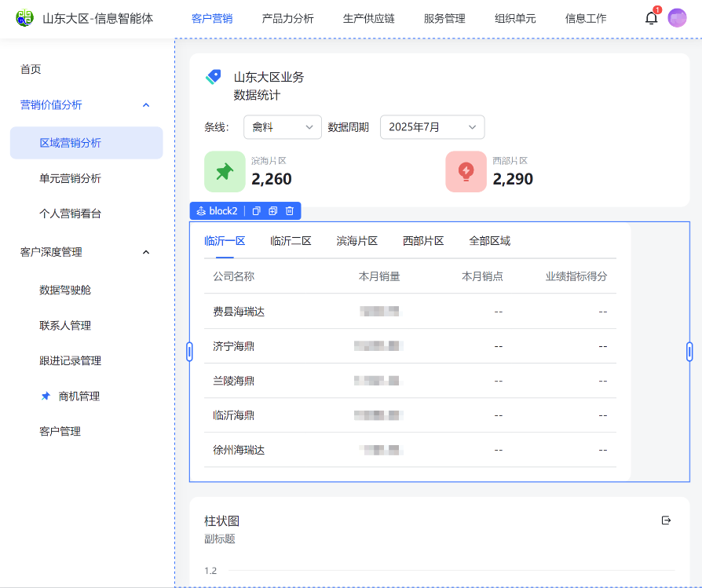Open 首页 from the sidebar
Image resolution: width=702 pixels, height=588 pixels.
pyautogui.click(x=31, y=69)
